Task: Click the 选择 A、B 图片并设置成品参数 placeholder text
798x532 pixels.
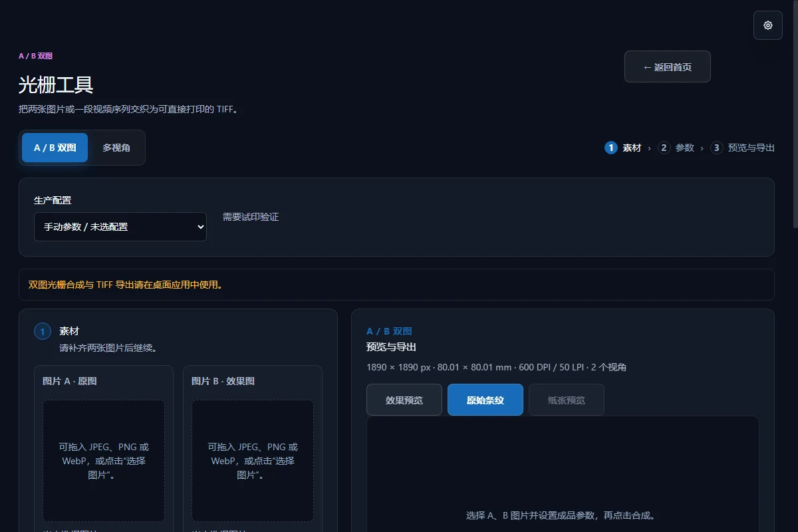Action: [561, 515]
